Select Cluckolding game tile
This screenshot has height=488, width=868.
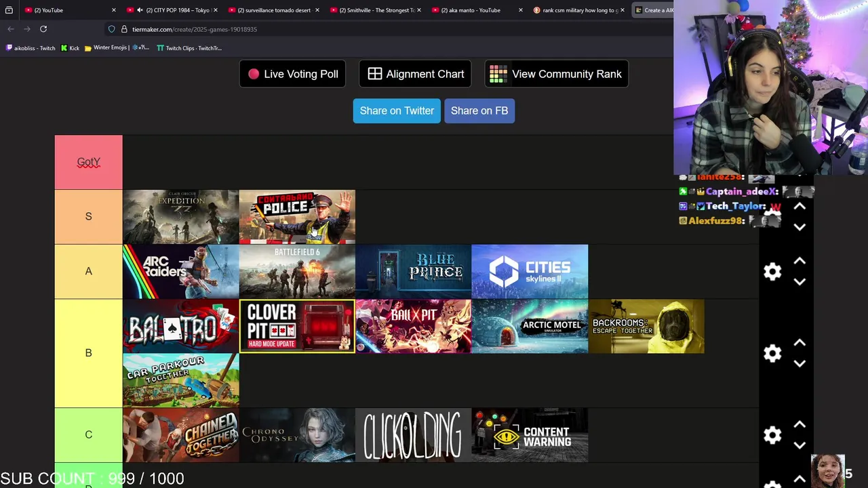pyautogui.click(x=413, y=435)
